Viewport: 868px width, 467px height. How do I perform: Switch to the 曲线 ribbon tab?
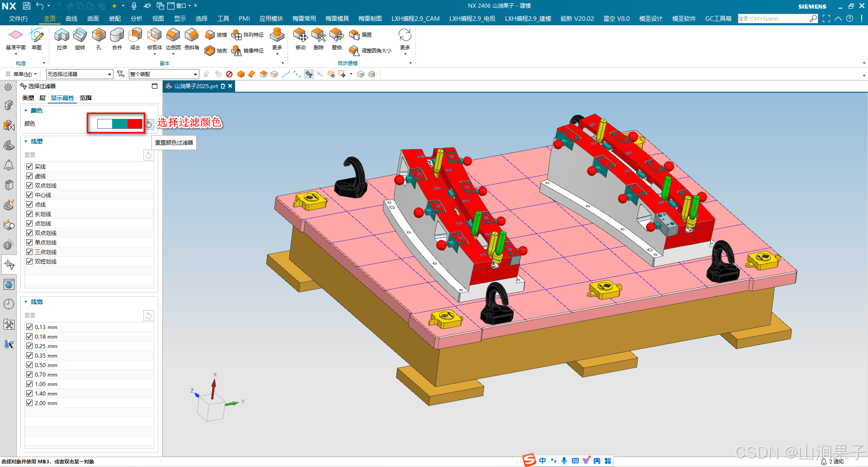pos(71,19)
